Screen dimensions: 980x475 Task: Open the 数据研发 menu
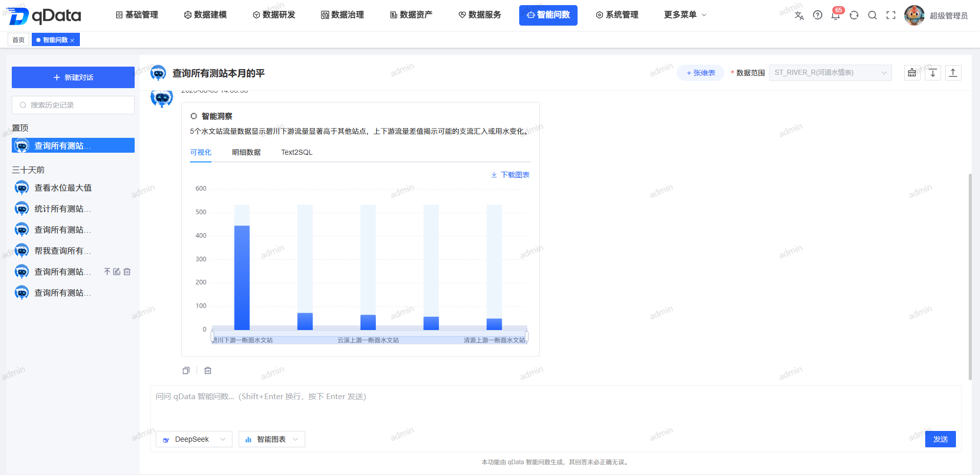coord(274,15)
